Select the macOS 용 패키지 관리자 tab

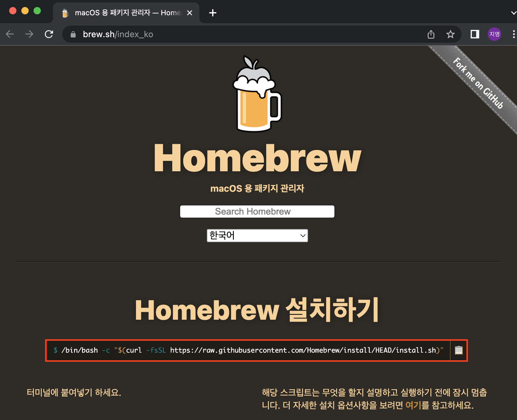(126, 13)
